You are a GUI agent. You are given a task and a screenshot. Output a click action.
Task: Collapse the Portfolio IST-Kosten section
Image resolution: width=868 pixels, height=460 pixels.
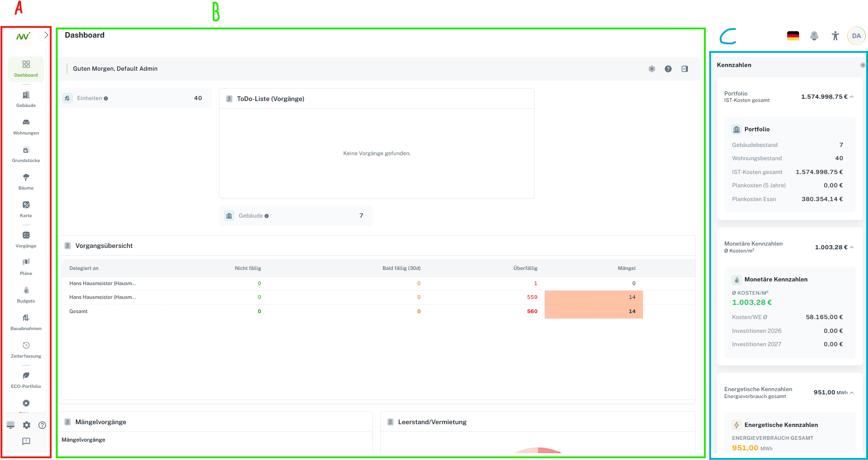click(852, 97)
